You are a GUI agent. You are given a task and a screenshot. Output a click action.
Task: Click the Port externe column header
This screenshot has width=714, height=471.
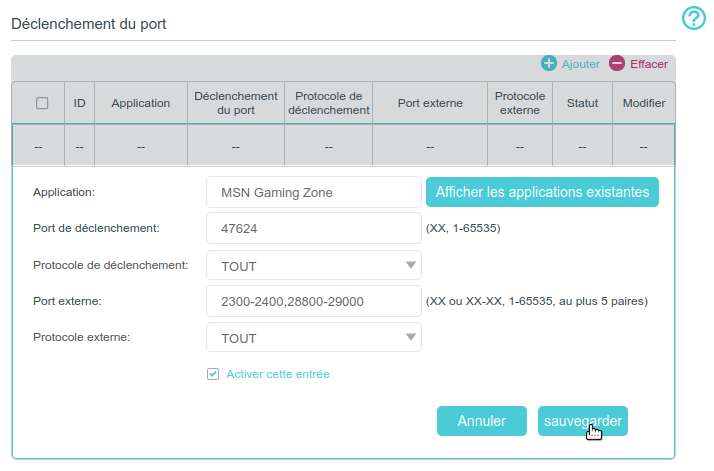point(429,103)
